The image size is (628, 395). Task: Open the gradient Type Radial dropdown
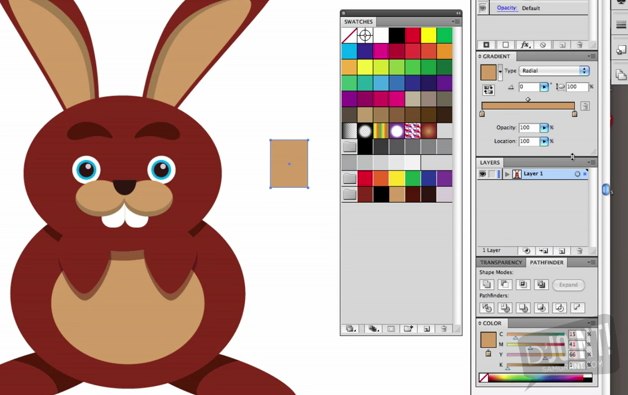(554, 71)
